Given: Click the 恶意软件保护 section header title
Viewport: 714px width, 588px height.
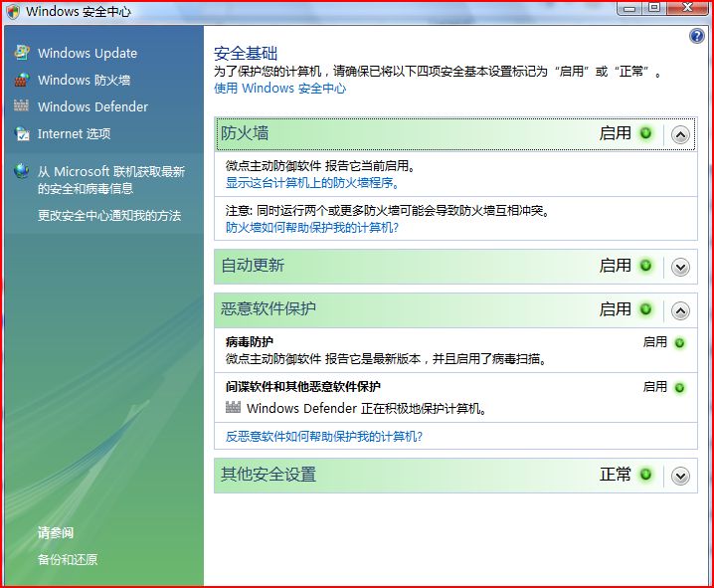Looking at the screenshot, I should click(268, 308).
